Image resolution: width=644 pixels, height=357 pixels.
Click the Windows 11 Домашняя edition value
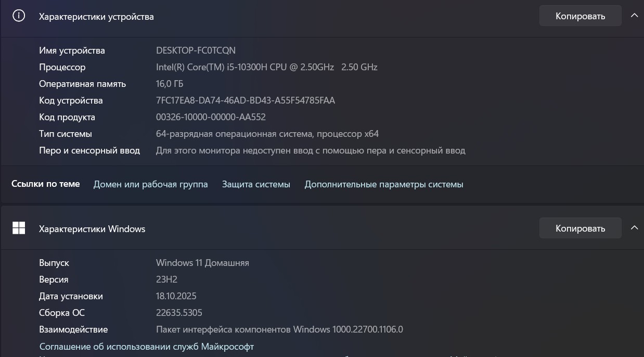click(x=202, y=263)
